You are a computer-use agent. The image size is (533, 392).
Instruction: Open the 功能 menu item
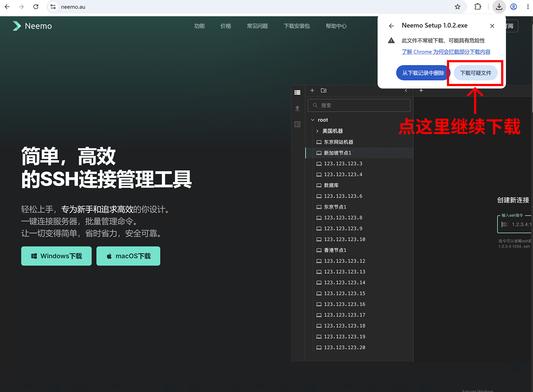click(199, 26)
